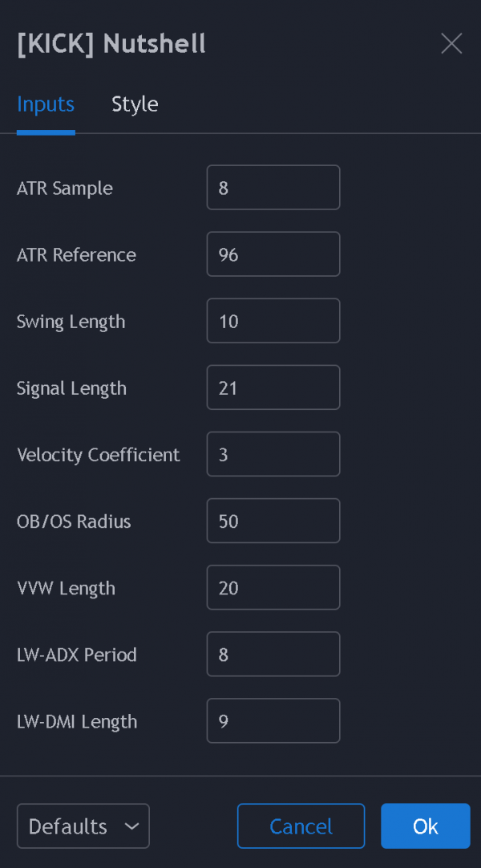The height and width of the screenshot is (868, 481).
Task: Confirm settings with the Ok button
Action: pyautogui.click(x=425, y=826)
